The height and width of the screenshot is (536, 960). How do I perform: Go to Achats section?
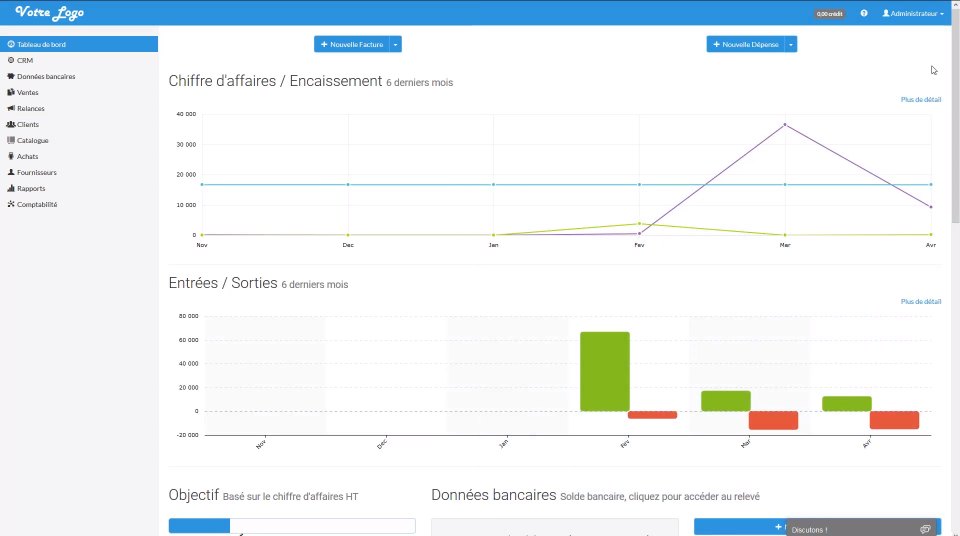pyautogui.click(x=22, y=156)
